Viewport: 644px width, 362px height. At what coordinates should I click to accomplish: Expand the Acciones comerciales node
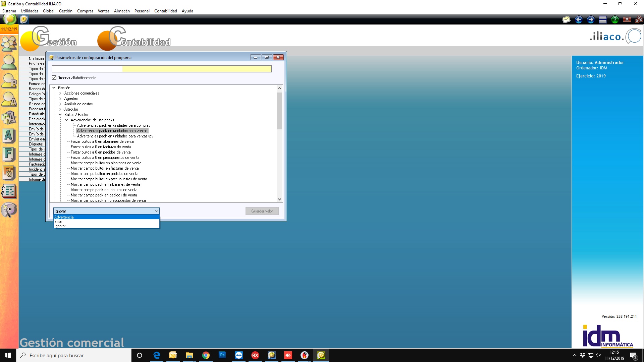click(60, 93)
